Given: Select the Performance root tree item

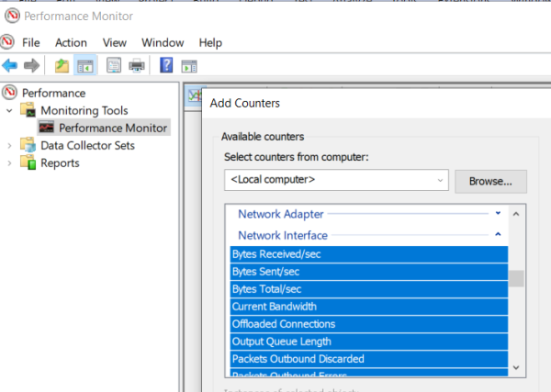Looking at the screenshot, I should tap(54, 93).
